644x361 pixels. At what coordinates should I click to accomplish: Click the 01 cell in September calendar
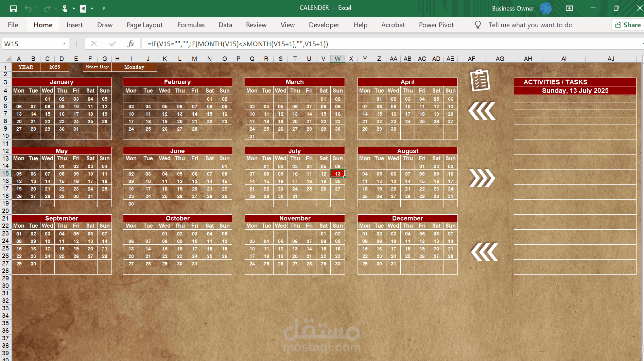[19, 233]
